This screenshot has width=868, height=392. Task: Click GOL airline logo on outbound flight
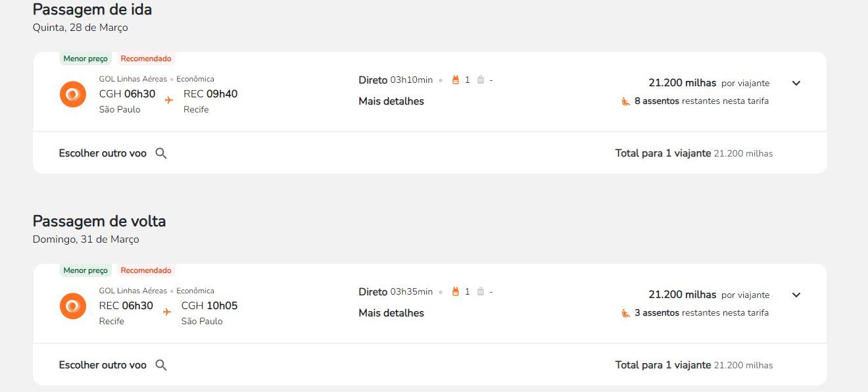pos(73,94)
